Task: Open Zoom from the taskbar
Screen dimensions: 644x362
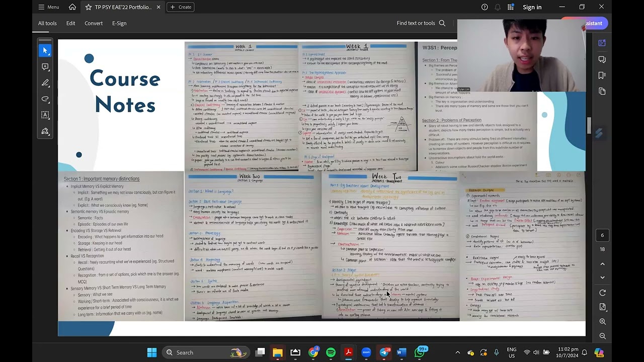Action: pyautogui.click(x=366, y=352)
